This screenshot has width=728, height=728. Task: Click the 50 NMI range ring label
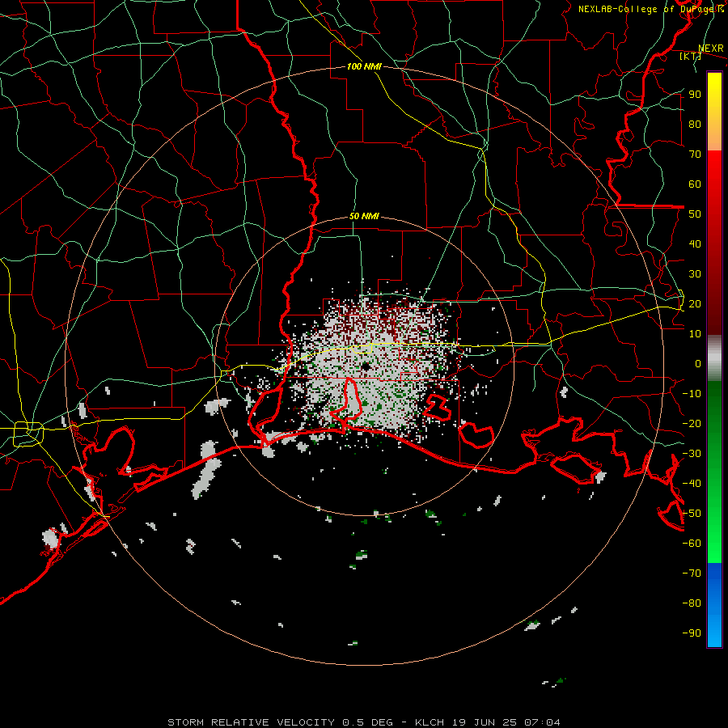point(364,216)
